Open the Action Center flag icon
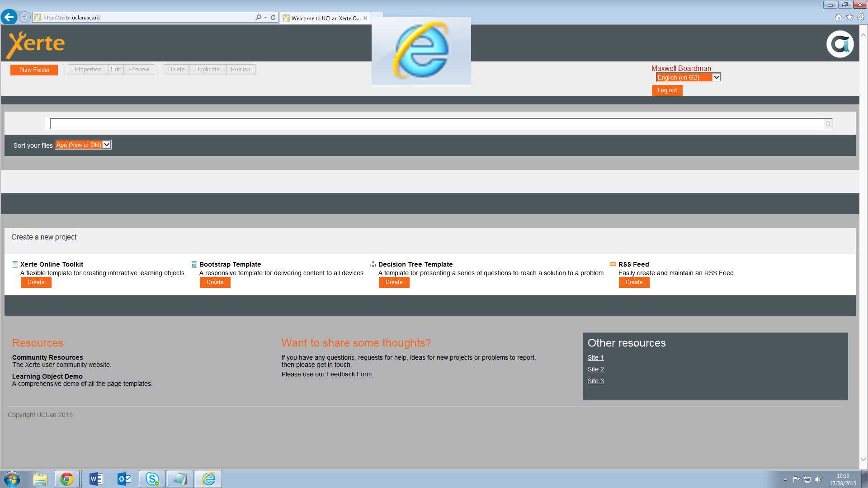This screenshot has width=868, height=488. [x=797, y=479]
